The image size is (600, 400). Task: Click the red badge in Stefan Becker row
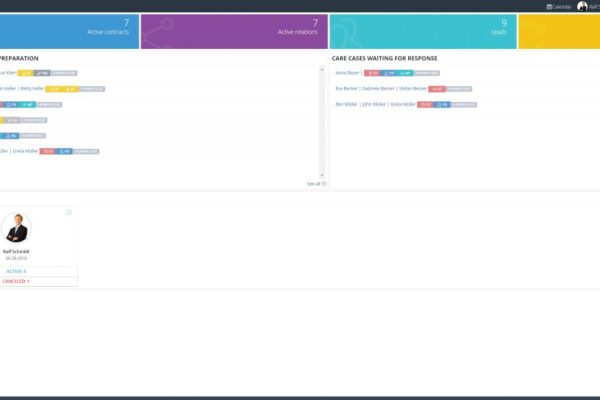click(x=437, y=89)
